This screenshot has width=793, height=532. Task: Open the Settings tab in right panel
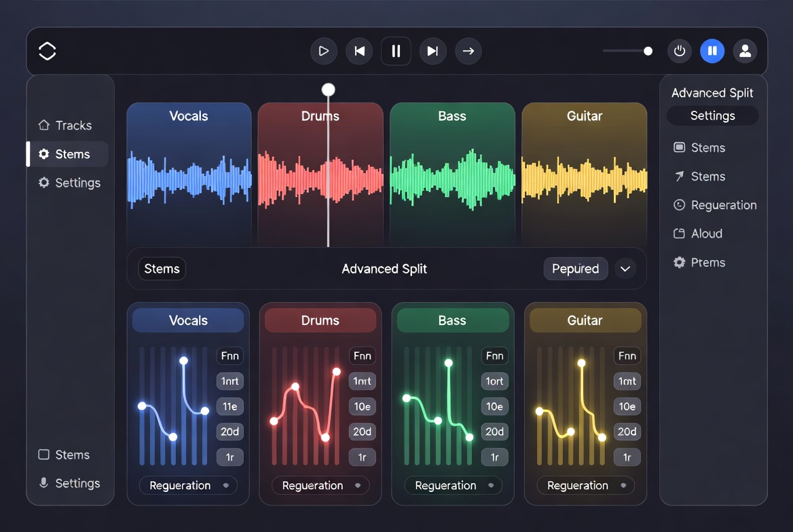tap(713, 116)
